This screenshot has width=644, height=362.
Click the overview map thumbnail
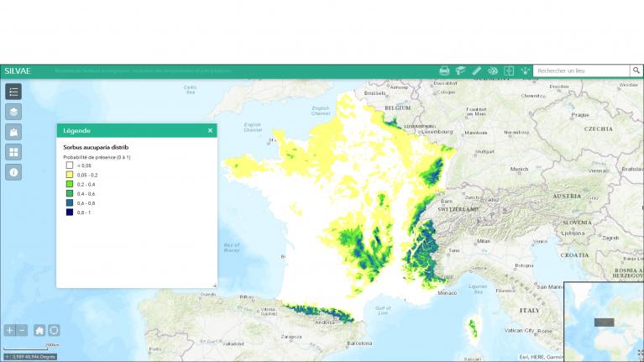tap(604, 322)
